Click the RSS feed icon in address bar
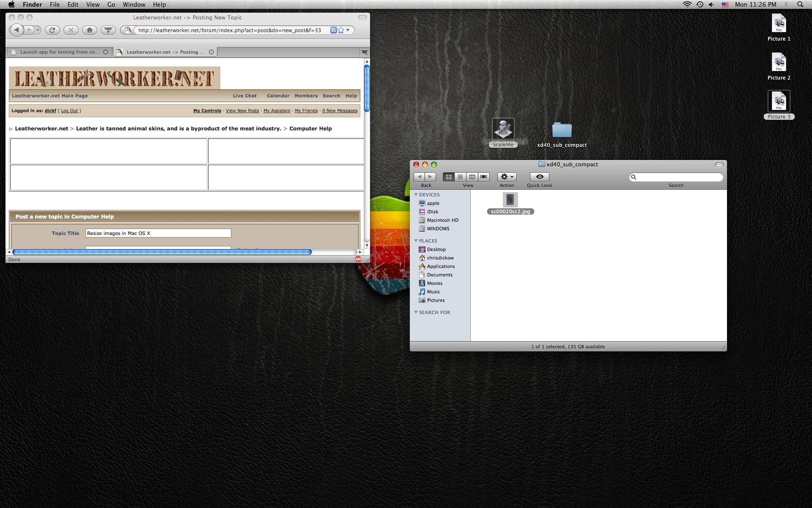 point(333,30)
